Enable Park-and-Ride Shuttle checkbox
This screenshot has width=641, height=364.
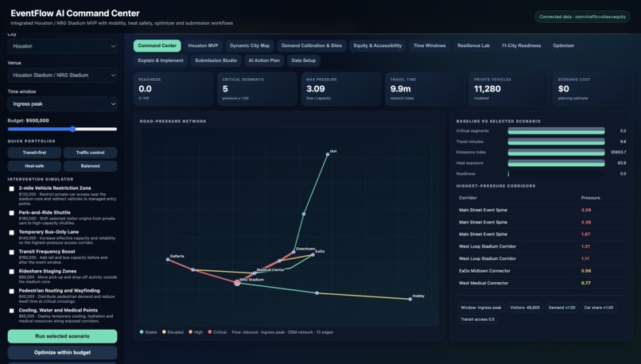point(11,213)
